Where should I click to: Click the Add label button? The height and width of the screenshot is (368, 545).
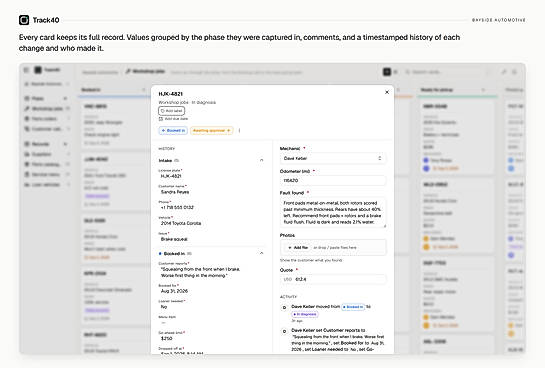[172, 111]
